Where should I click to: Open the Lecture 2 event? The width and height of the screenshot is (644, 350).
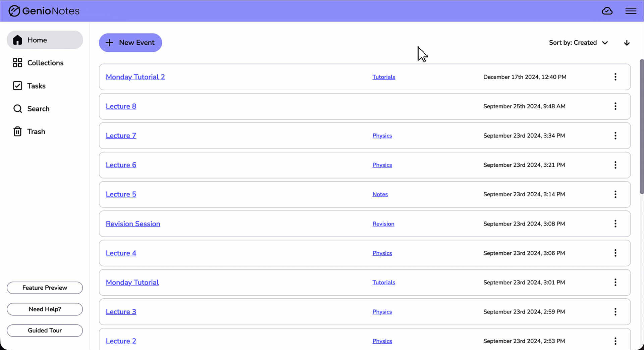[121, 341]
